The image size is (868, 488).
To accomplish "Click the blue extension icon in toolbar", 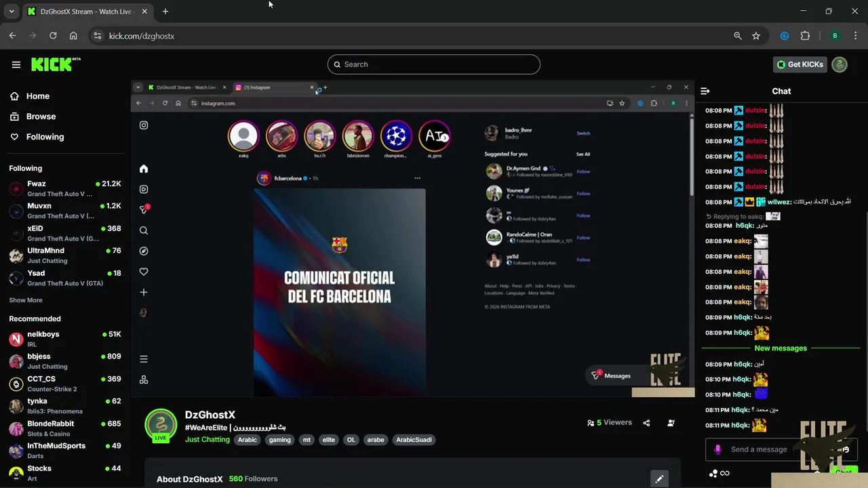I will click(x=785, y=36).
